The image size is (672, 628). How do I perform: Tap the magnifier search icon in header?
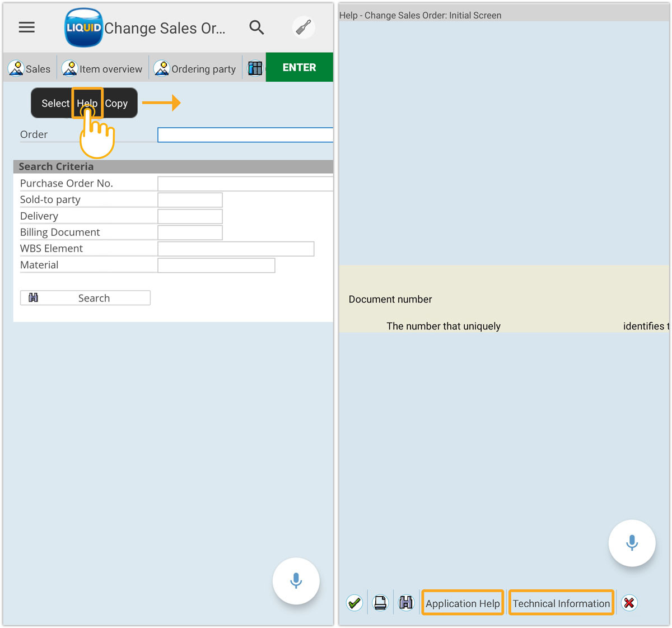[x=256, y=27]
